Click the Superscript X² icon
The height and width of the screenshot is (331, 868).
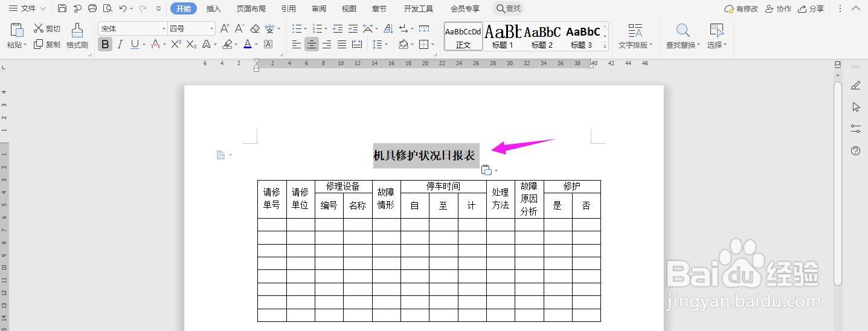tap(176, 44)
